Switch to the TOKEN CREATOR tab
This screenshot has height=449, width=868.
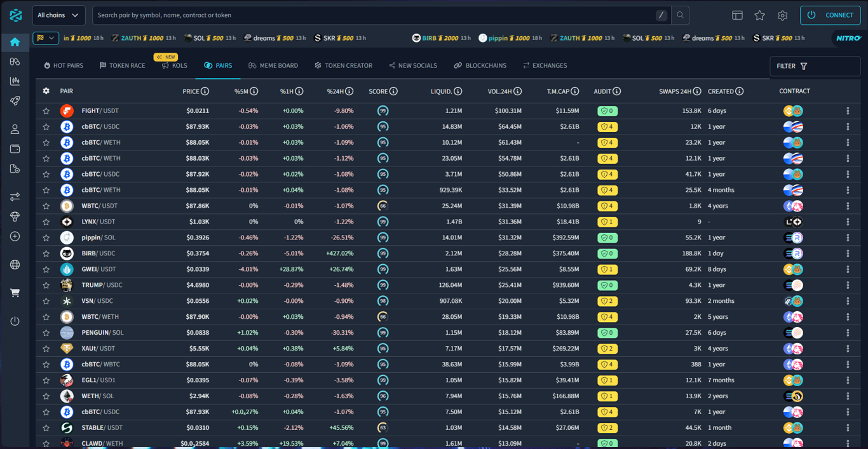(x=343, y=65)
